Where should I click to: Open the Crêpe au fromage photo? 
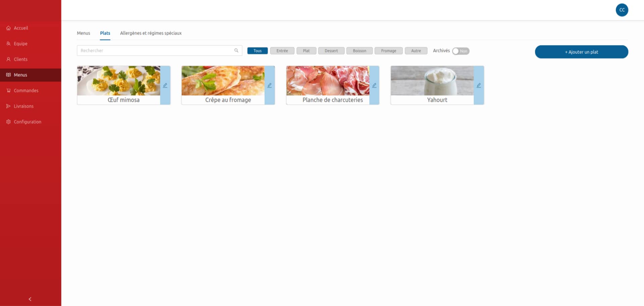pyautogui.click(x=223, y=81)
